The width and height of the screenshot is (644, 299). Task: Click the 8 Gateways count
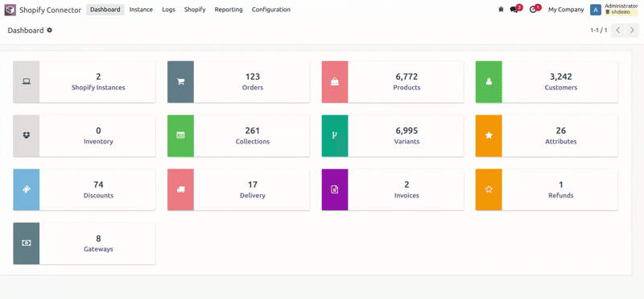[98, 238]
